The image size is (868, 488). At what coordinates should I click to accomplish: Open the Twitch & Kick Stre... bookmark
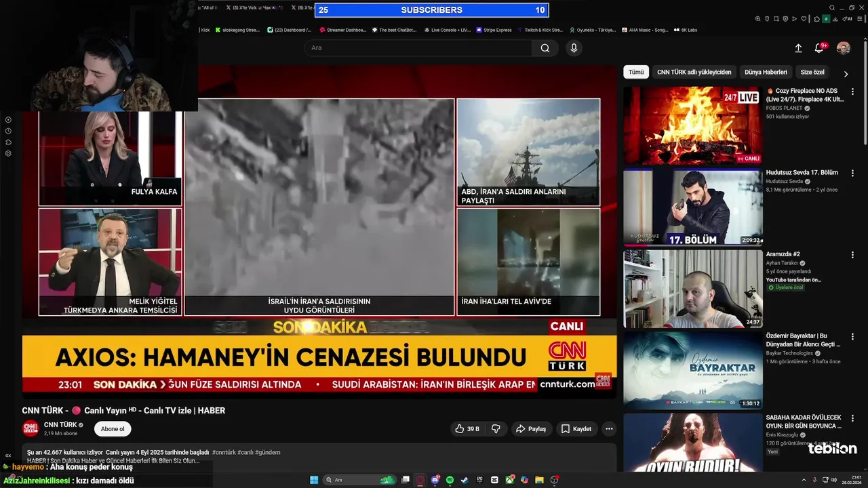[x=540, y=30]
